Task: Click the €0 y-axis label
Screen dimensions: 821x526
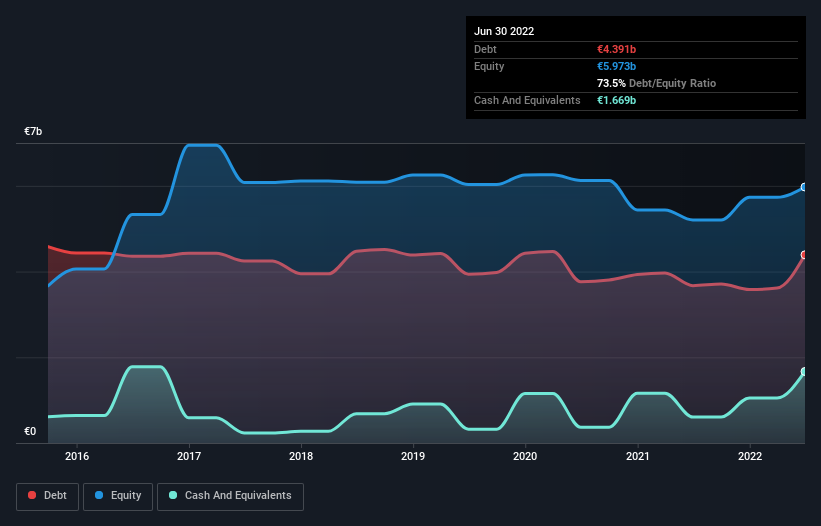Action: pyautogui.click(x=30, y=432)
